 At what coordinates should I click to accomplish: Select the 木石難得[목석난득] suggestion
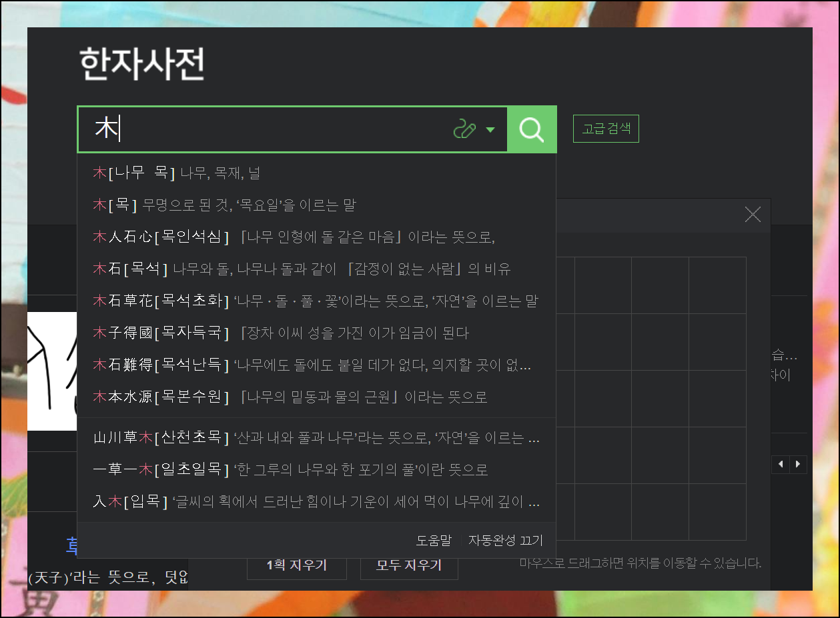coord(316,365)
